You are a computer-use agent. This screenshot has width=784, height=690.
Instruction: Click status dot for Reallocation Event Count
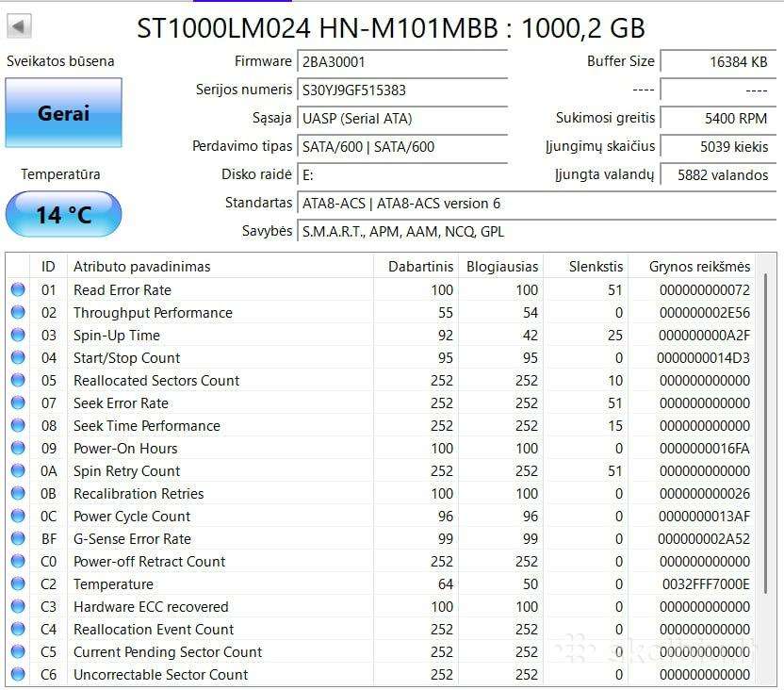tap(18, 629)
